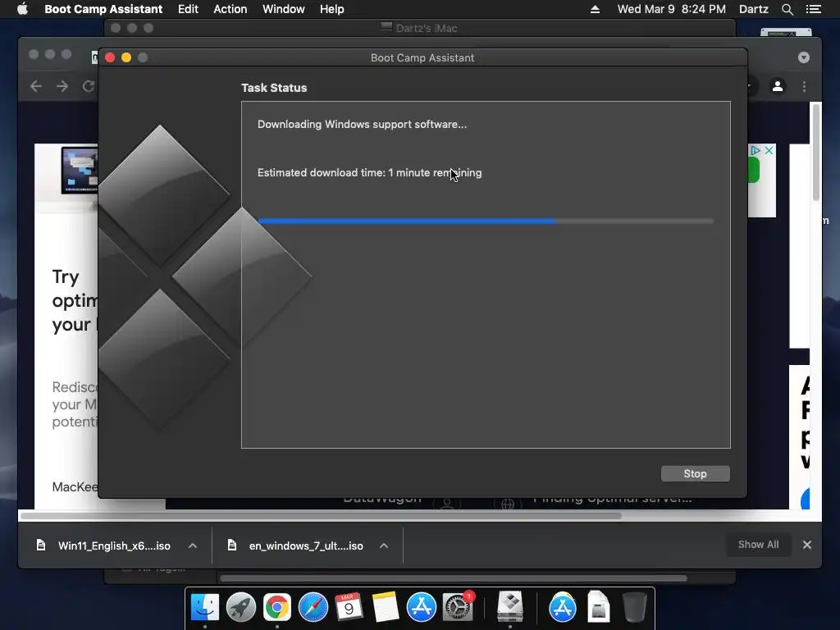
Task: Open System Preferences with notification badge
Action: tap(458, 606)
